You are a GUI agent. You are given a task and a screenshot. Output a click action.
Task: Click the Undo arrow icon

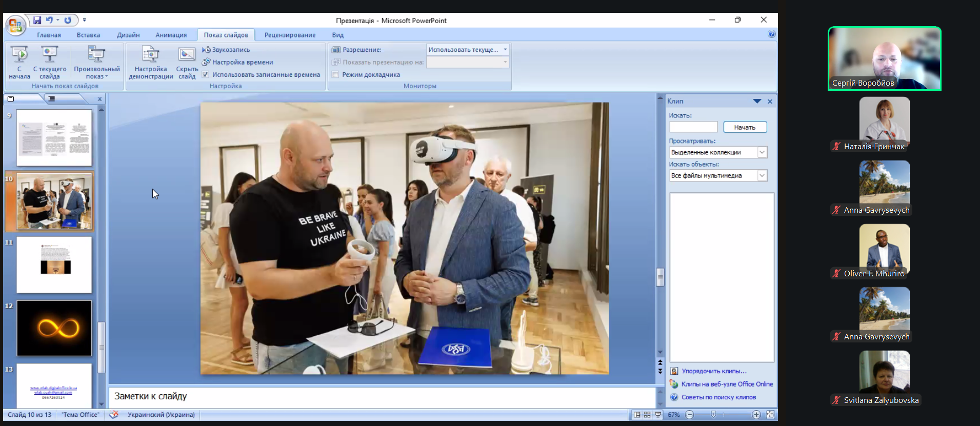tap(49, 20)
